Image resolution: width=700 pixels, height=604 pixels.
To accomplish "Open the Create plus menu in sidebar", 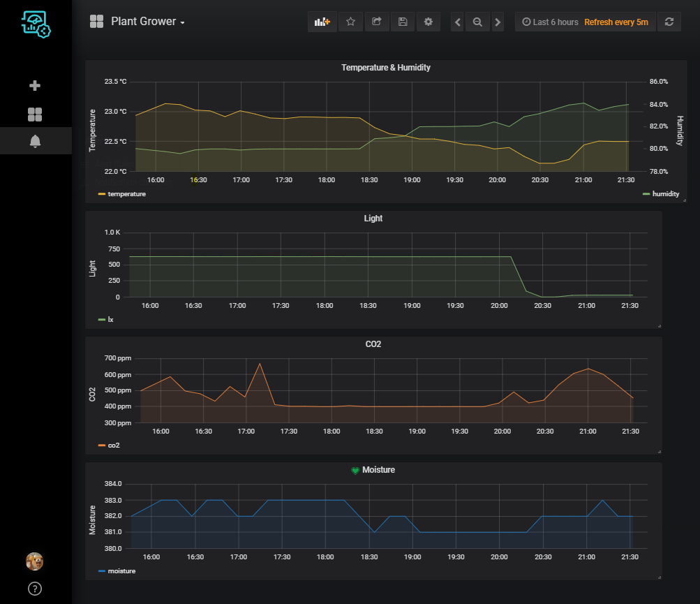I will click(35, 86).
